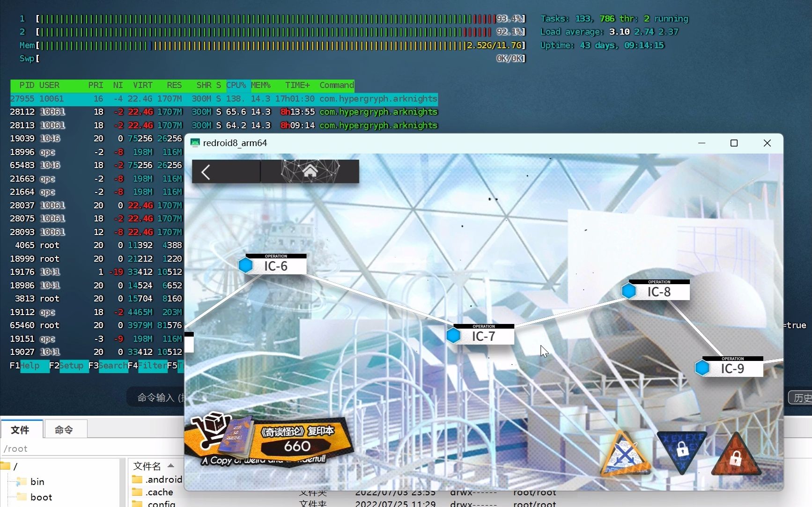The height and width of the screenshot is (507, 812).
Task: Minimize the redroid8_arm64 window
Action: (x=701, y=143)
